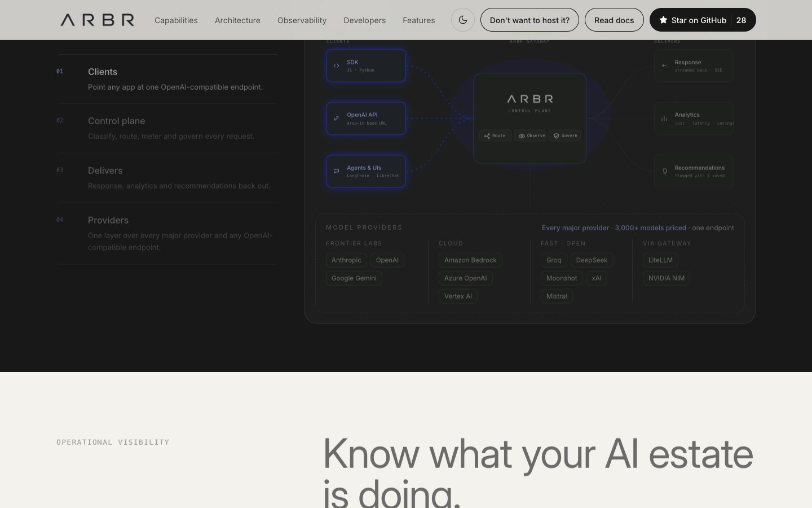Select step 04 Providers
Image resolution: width=812 pixels, height=508 pixels.
[167, 233]
